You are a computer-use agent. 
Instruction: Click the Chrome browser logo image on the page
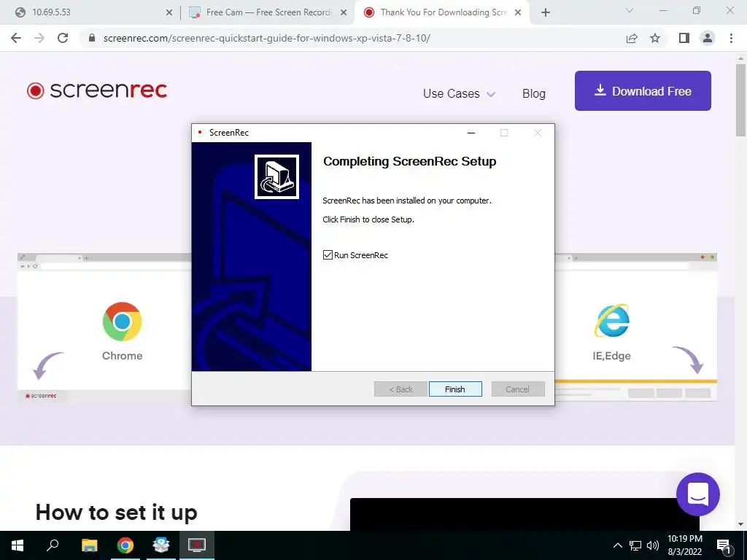click(x=122, y=322)
